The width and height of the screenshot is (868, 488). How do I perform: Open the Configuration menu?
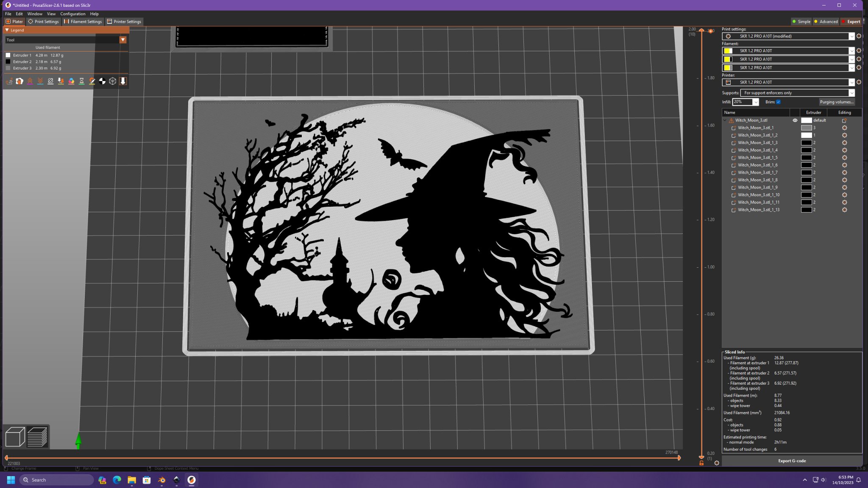(72, 14)
